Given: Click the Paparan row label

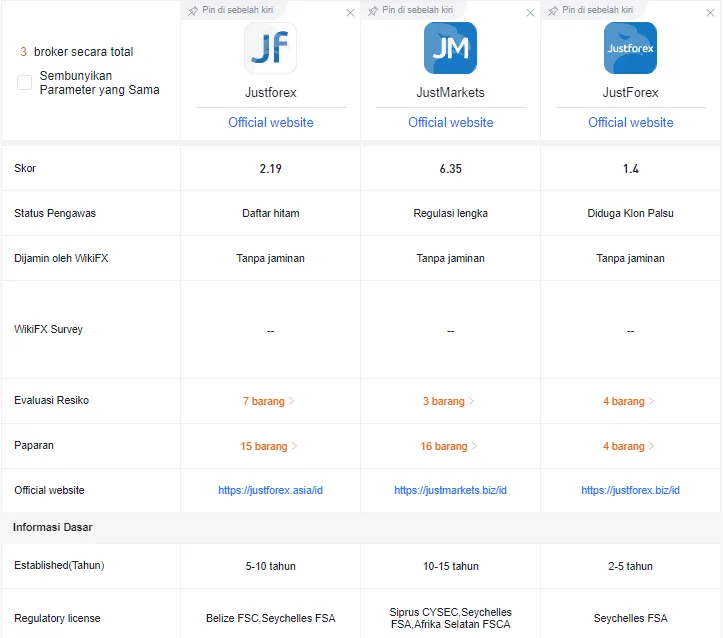Looking at the screenshot, I should pos(34,445).
